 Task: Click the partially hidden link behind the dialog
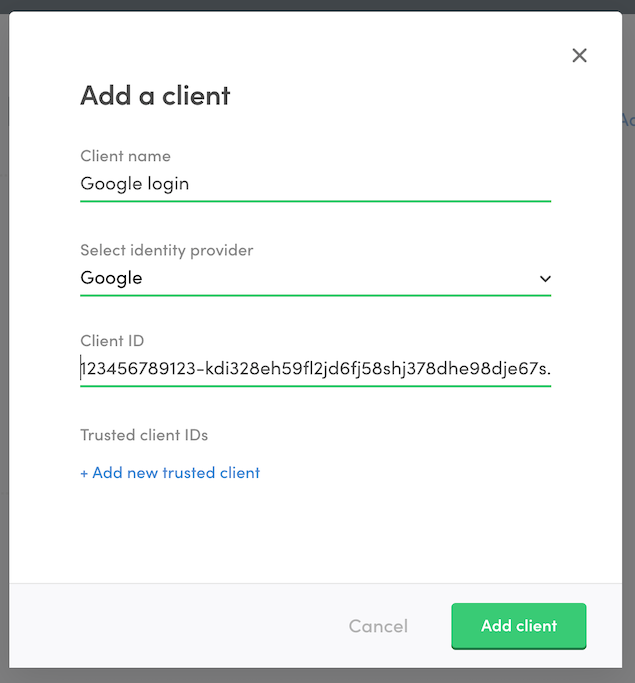coord(627,120)
